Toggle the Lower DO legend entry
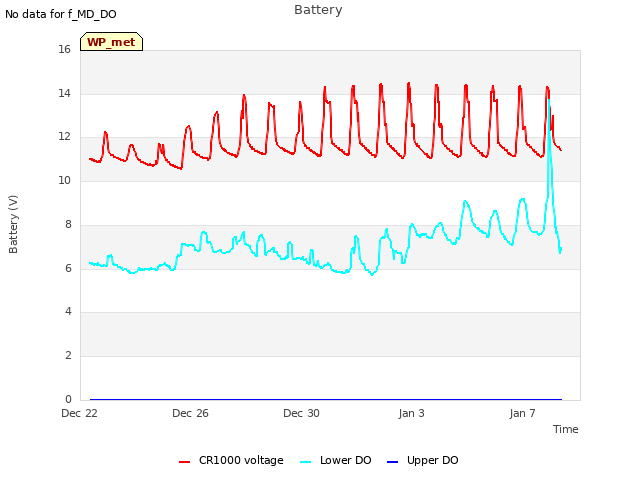The width and height of the screenshot is (640, 480). (336, 460)
